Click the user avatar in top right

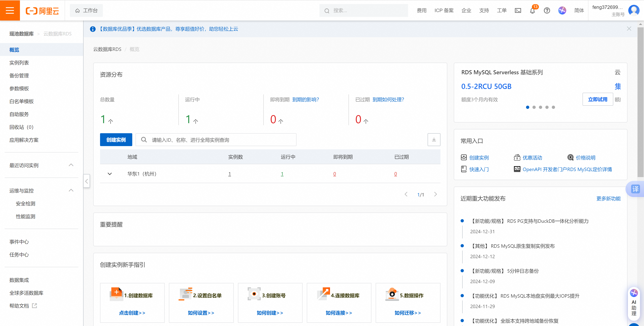(x=634, y=10)
